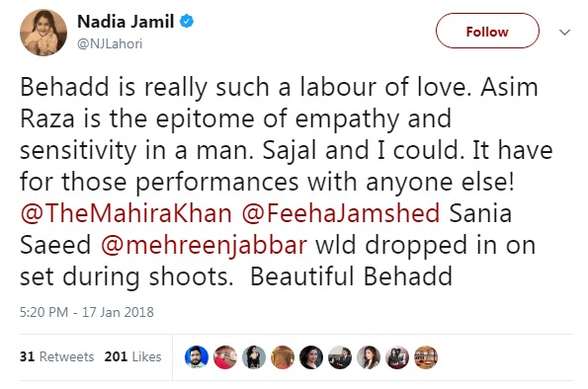Open the tweet options chevron menu
The image size is (588, 389).
(564, 33)
